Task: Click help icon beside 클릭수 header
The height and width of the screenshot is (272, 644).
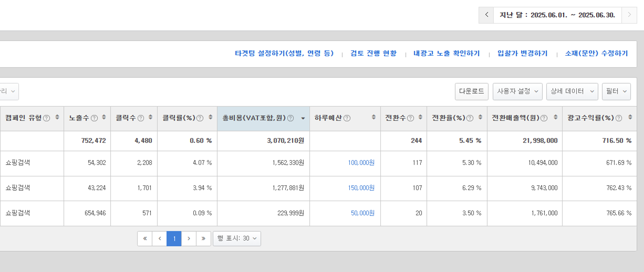Action: coord(140,118)
